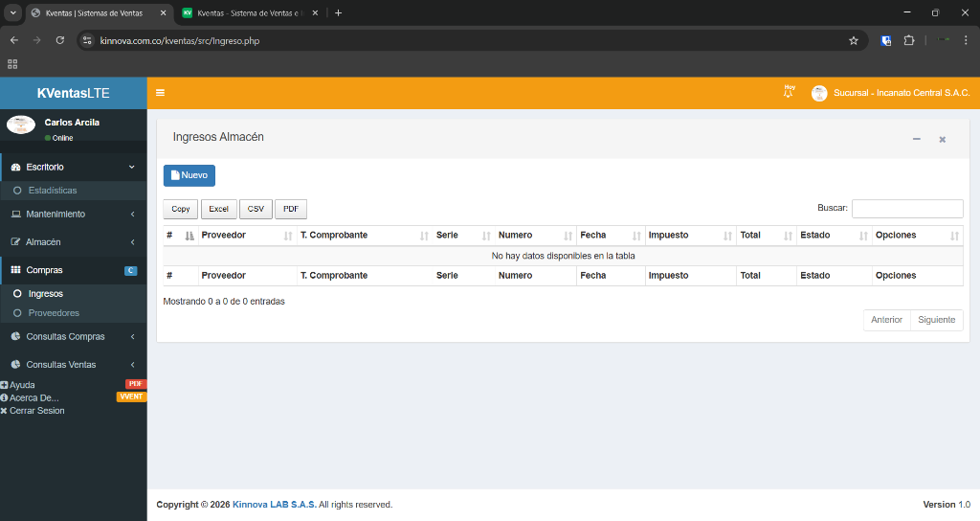Click Cerrar Sesion to log out
Screen dimensions: 980x521
[x=37, y=411]
